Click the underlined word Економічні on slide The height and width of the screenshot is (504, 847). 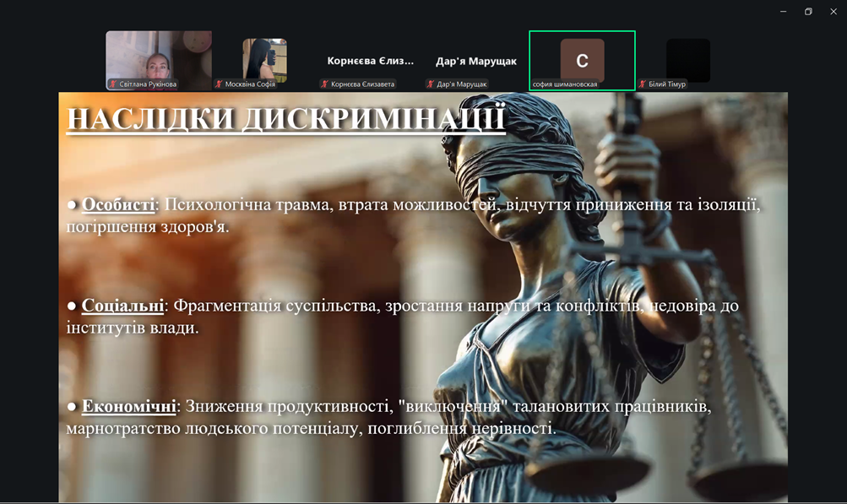(x=128, y=407)
